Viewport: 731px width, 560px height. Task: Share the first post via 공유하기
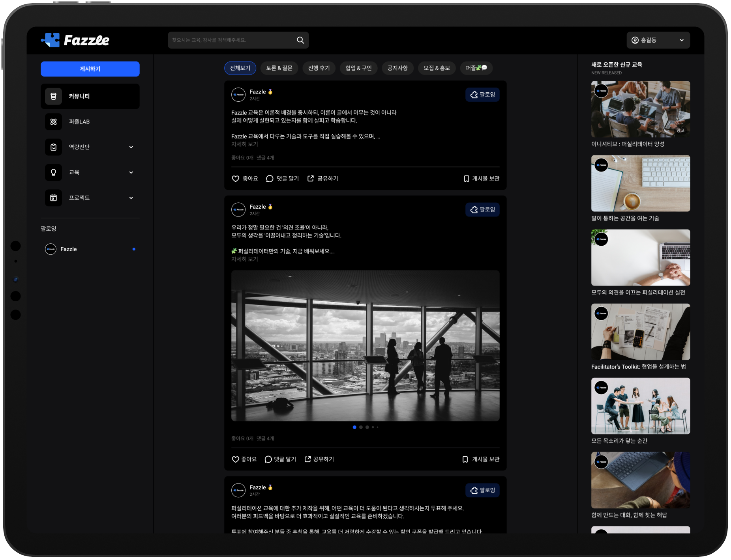(323, 179)
